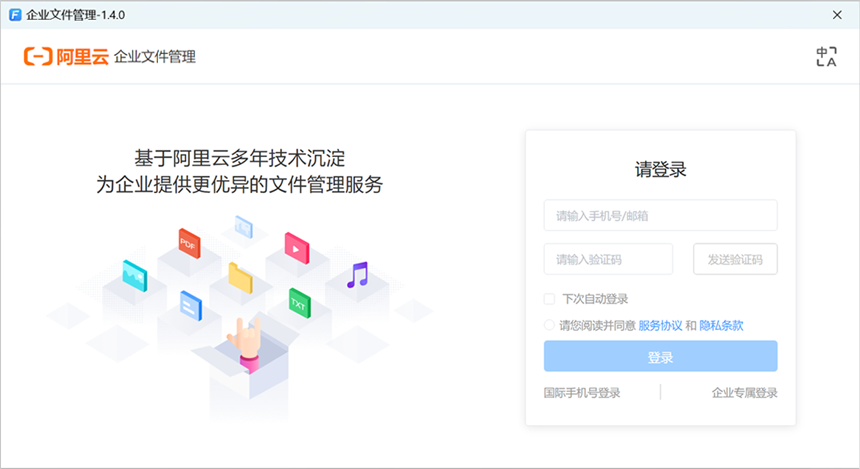This screenshot has width=860, height=469.
Task: Click the 企业文件管理 header text
Action: (x=155, y=56)
